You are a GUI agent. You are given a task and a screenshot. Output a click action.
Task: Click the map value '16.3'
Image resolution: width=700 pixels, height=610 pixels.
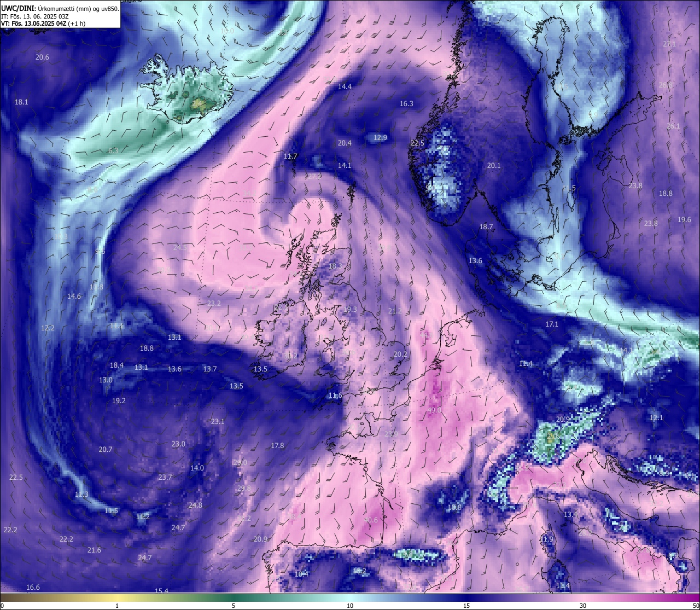pos(406,104)
